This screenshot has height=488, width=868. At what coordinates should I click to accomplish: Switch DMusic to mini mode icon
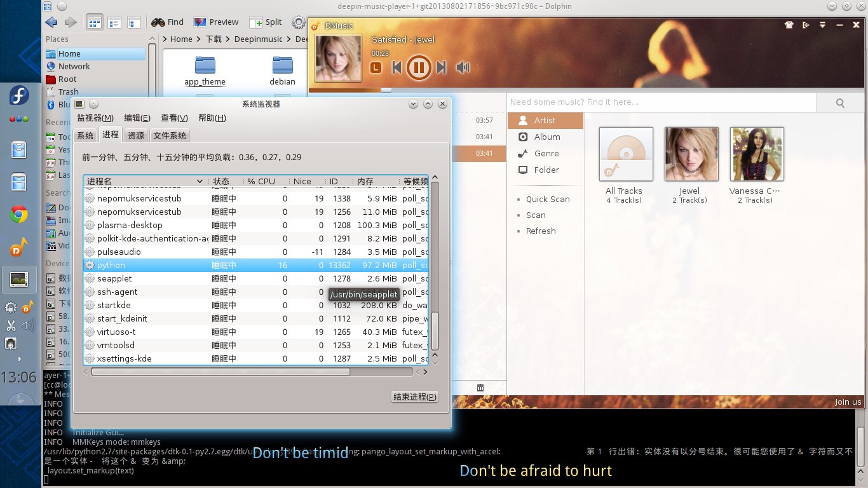click(x=806, y=25)
